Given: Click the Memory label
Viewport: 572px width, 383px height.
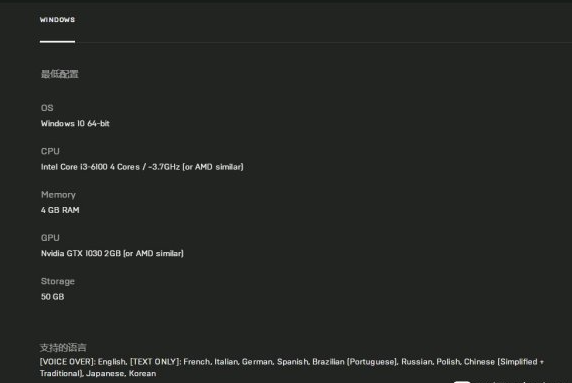Looking at the screenshot, I should (58, 195).
